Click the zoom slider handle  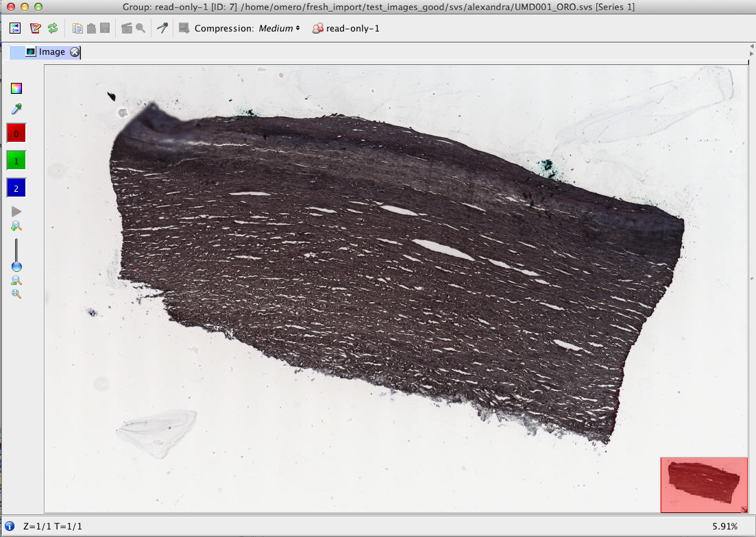[x=16, y=266]
